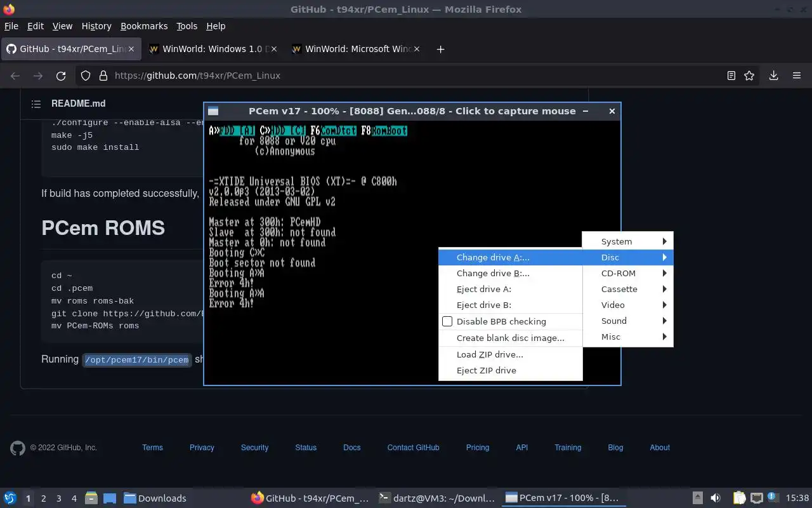Screen dimensions: 812x508
Task: Open Firefox Tools menu
Action: pyautogui.click(x=187, y=26)
